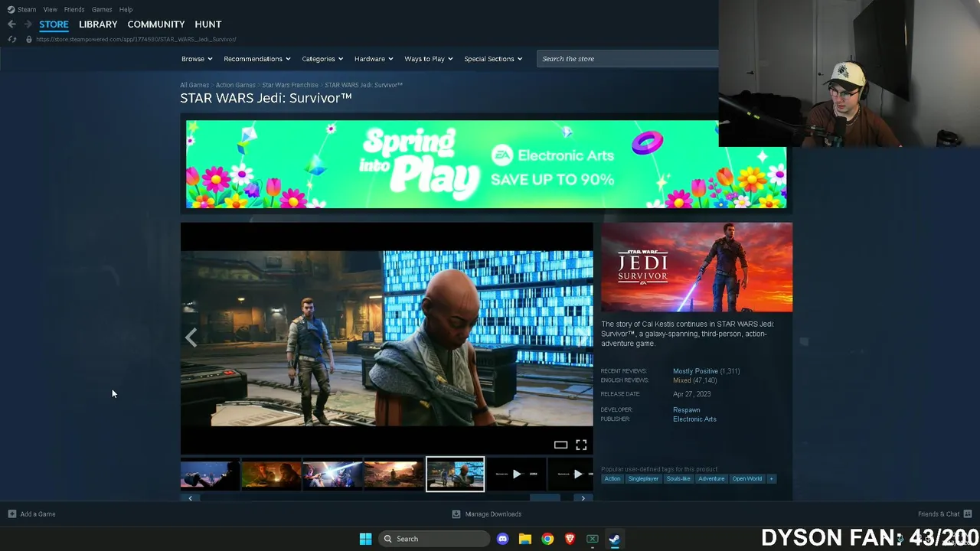
Task: Open the Help menu
Action: (126, 9)
